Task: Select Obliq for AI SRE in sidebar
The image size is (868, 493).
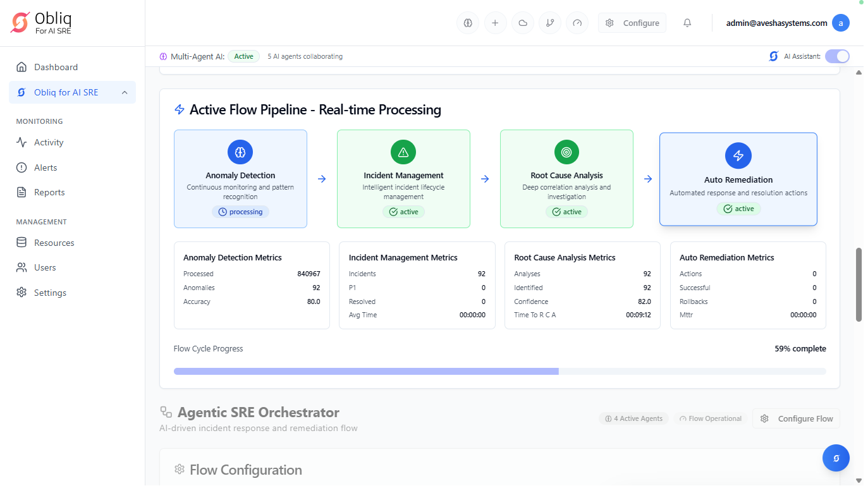Action: [x=72, y=92]
